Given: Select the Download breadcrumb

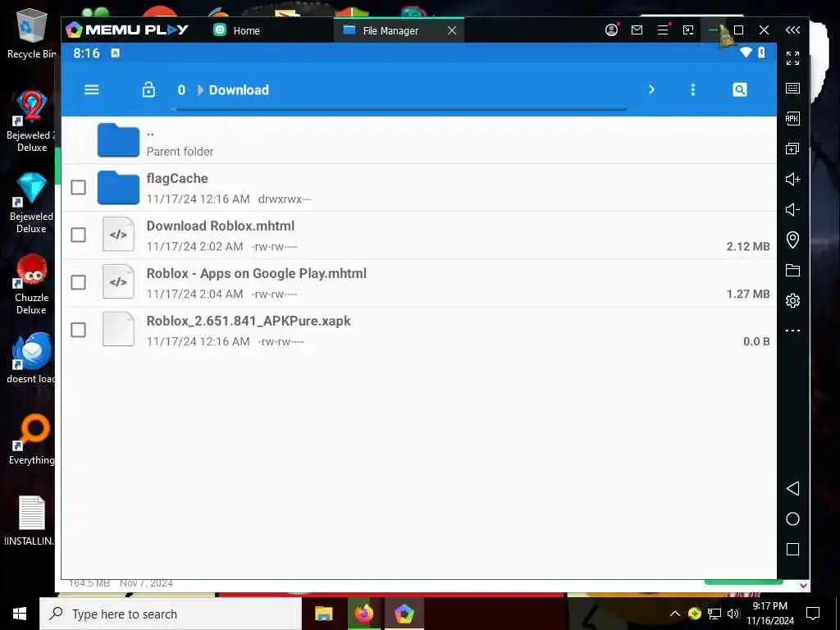Looking at the screenshot, I should pyautogui.click(x=239, y=90).
